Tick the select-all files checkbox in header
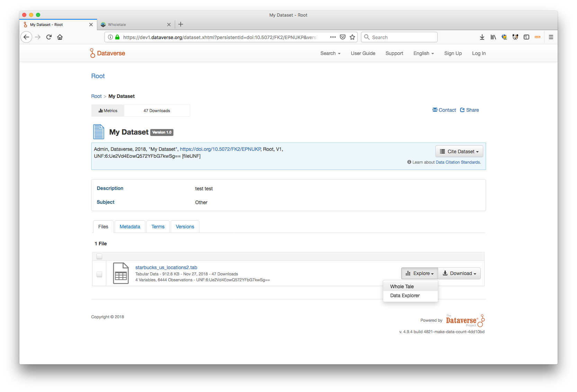Image resolution: width=577 pixels, height=392 pixels. (99, 256)
